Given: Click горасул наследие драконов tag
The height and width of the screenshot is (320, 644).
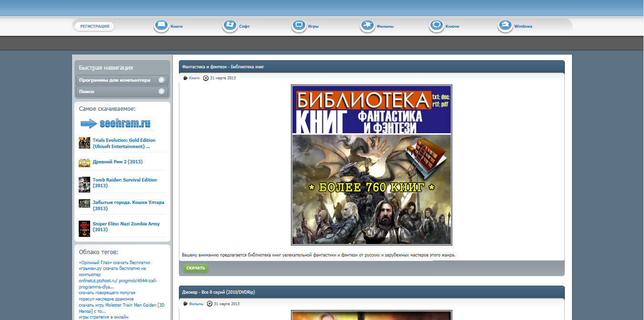Looking at the screenshot, I should (x=106, y=299).
